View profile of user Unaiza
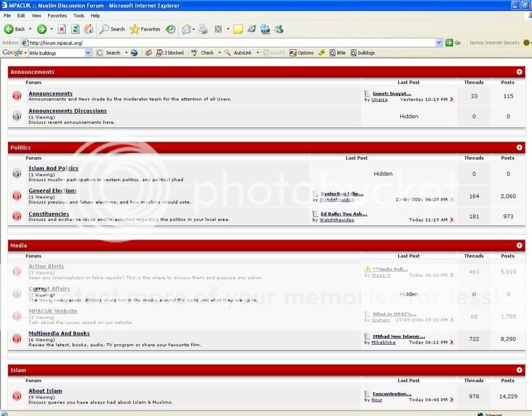 pos(380,100)
